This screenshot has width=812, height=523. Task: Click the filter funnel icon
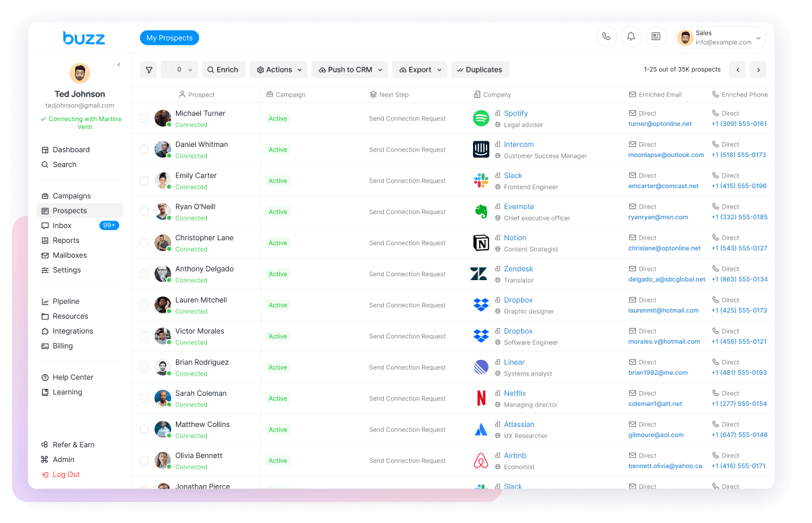[x=149, y=70]
